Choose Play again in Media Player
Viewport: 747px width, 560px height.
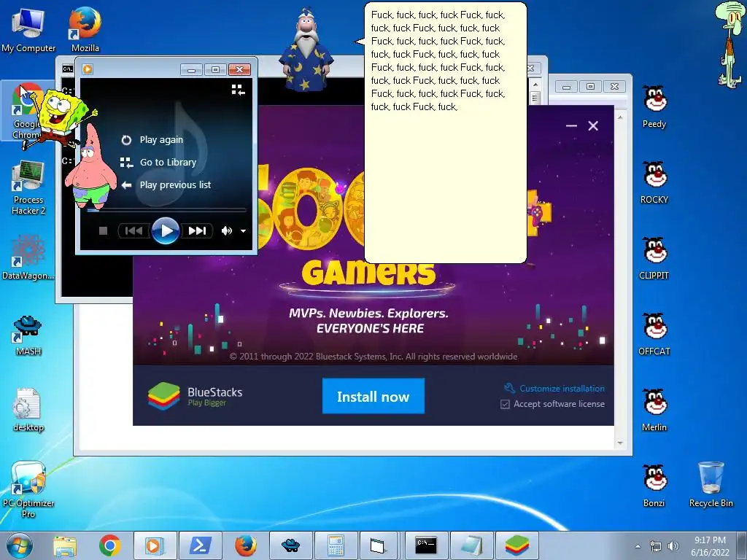tap(152, 140)
